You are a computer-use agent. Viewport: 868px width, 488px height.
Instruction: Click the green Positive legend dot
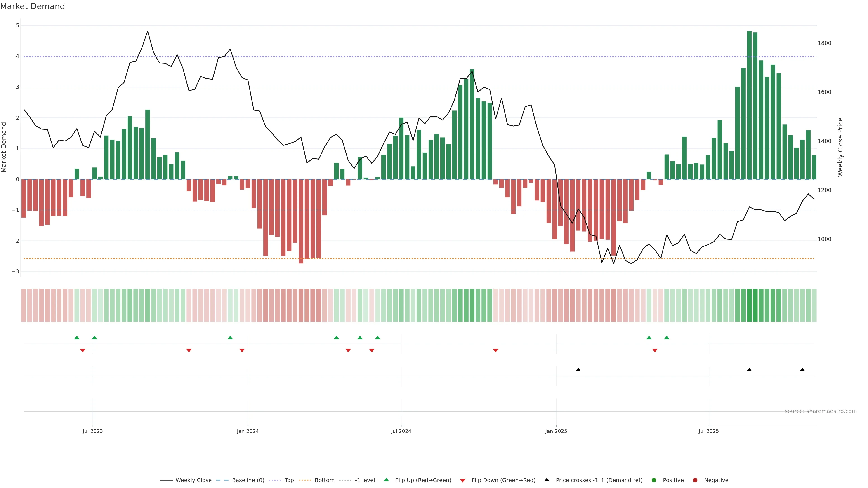tap(654, 480)
